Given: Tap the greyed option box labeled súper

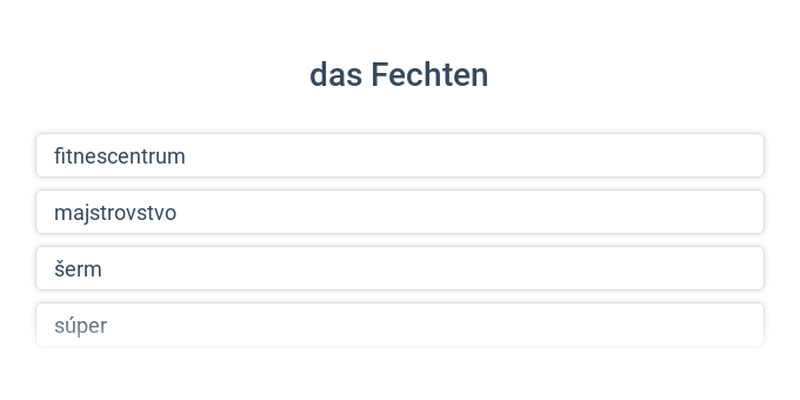Looking at the screenshot, I should 400,325.
